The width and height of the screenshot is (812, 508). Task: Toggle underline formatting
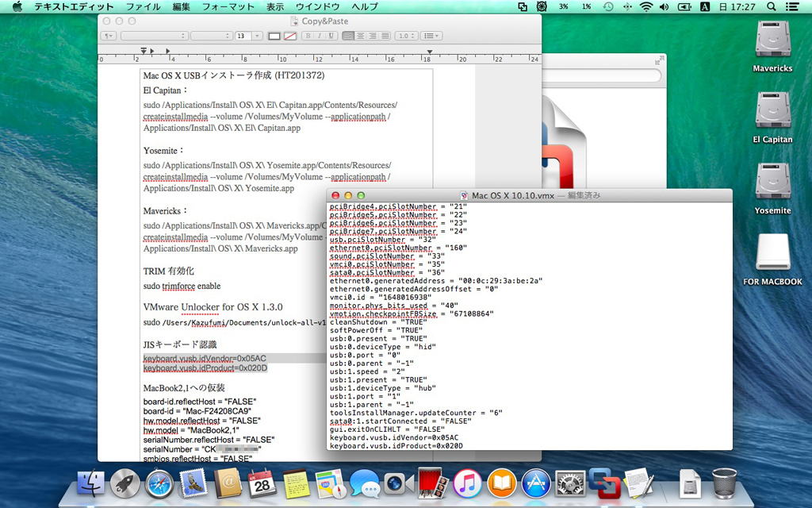(x=331, y=36)
